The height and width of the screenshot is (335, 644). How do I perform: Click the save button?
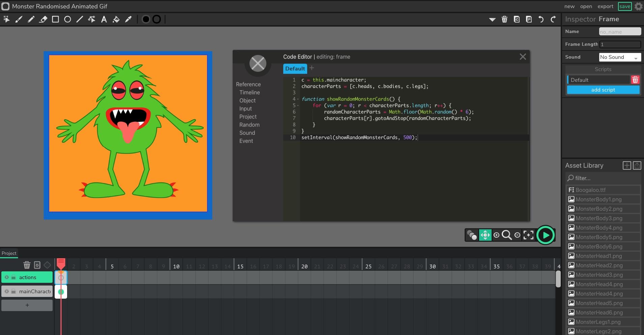pos(624,6)
